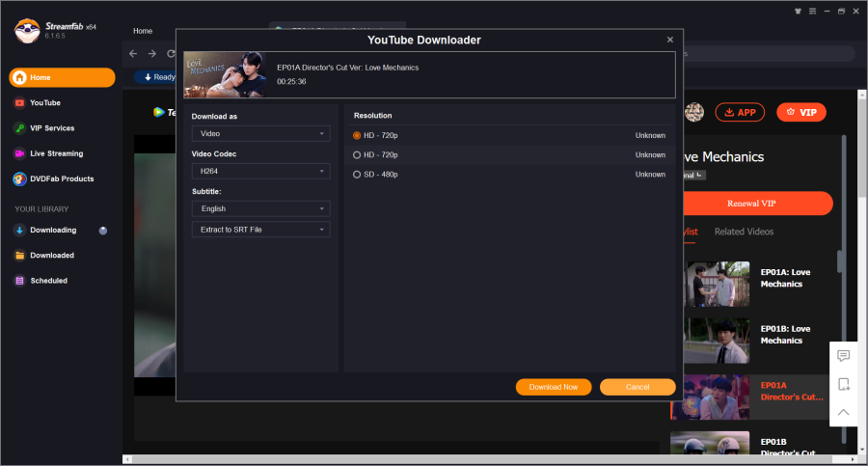Image resolution: width=868 pixels, height=466 pixels.
Task: Click the scroll to top arrow
Action: click(844, 412)
